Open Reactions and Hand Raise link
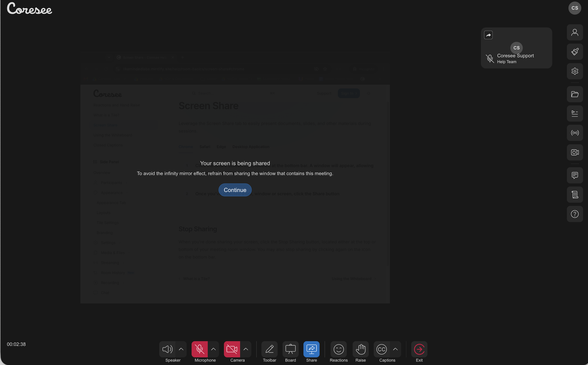Viewport: 588px width, 365px height. point(117,105)
